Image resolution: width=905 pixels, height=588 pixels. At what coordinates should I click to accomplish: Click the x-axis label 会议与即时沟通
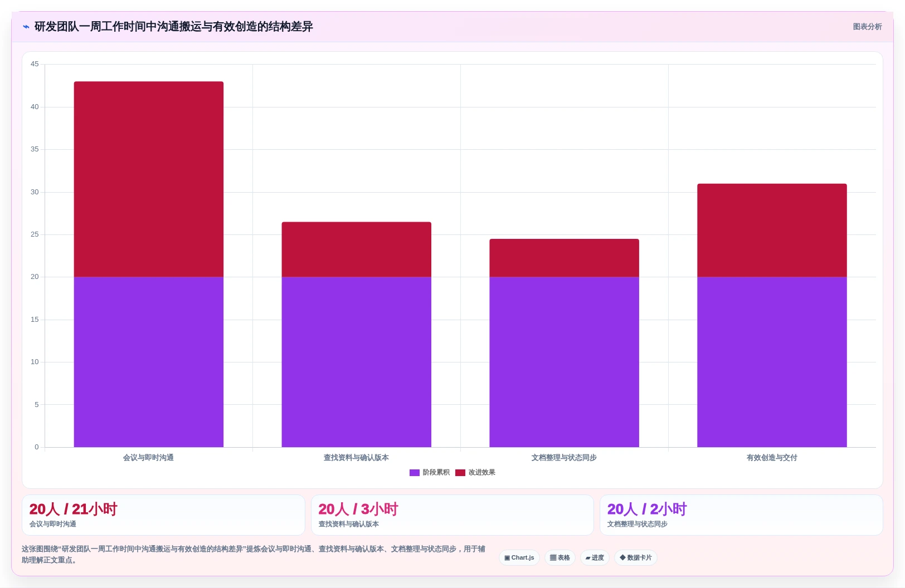point(148,458)
